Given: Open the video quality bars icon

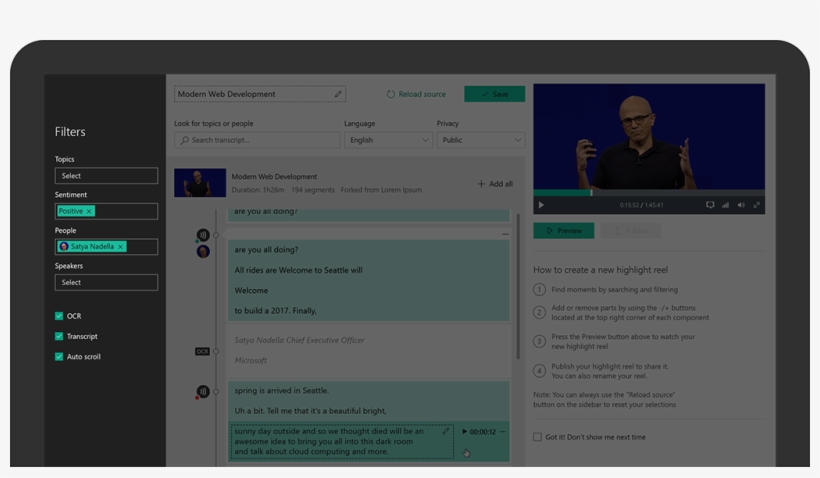Looking at the screenshot, I should point(725,205).
